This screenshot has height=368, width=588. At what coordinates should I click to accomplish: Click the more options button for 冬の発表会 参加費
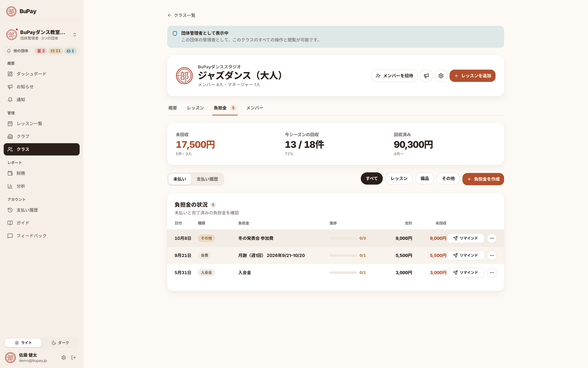pyautogui.click(x=492, y=238)
